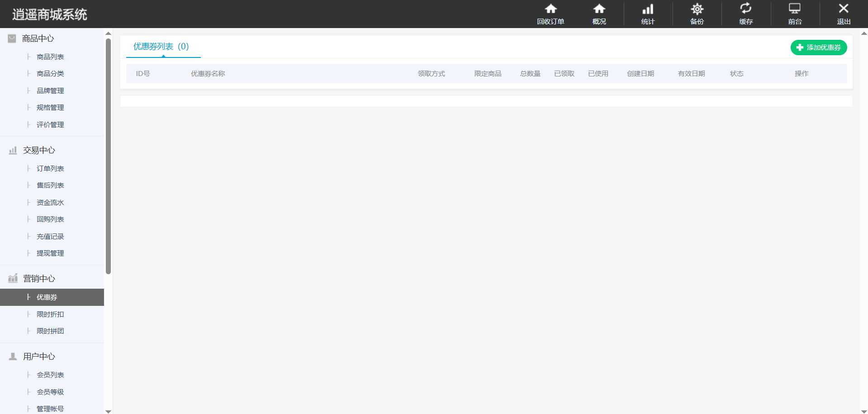Click the 用户中心 person icon
Image resolution: width=868 pixels, height=414 pixels.
point(13,357)
